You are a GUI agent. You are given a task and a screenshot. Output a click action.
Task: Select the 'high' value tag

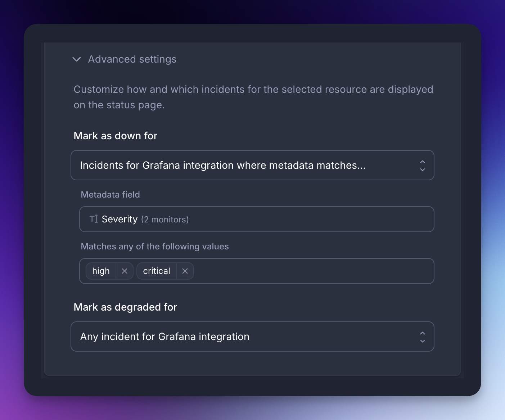point(101,271)
